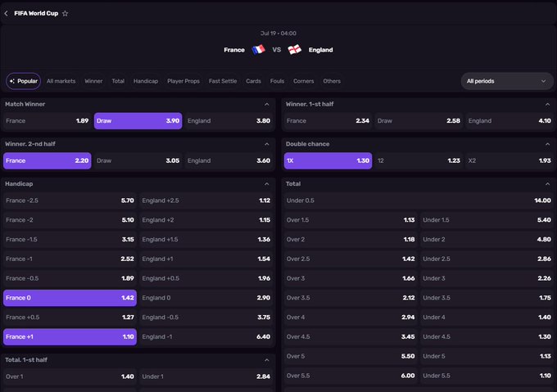
Task: Open the Others tab
Action: tap(332, 81)
